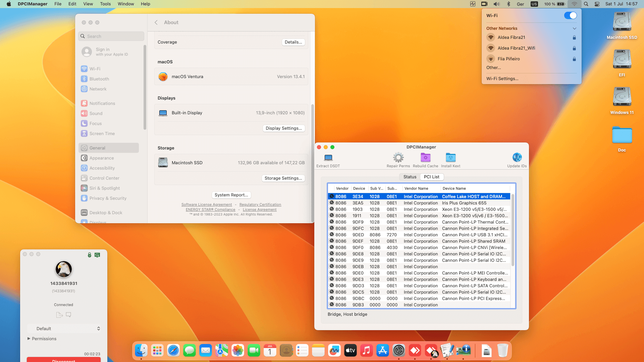Open the Window menu
The height and width of the screenshot is (362, 644).
[126, 4]
